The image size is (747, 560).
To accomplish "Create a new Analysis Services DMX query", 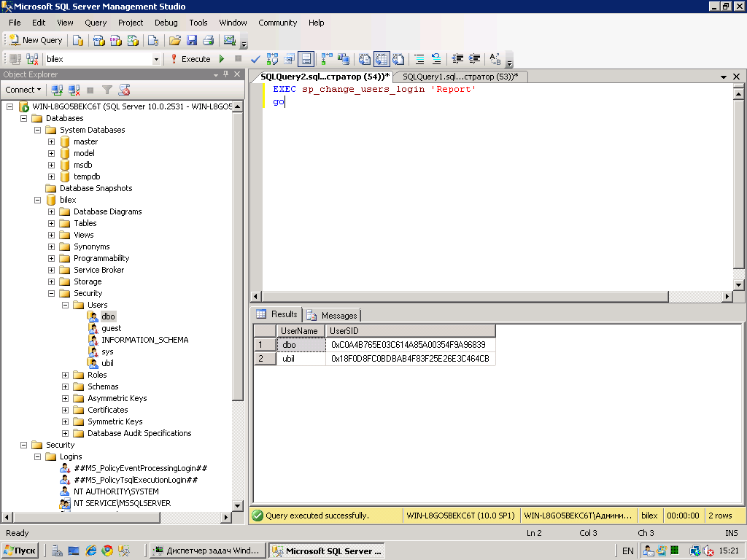I will pyautogui.click(x=116, y=41).
